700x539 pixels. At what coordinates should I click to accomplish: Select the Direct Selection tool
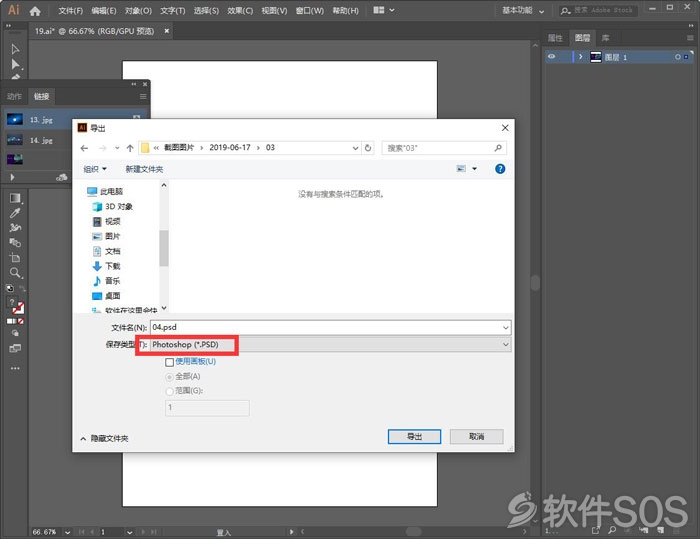pyautogui.click(x=15, y=64)
